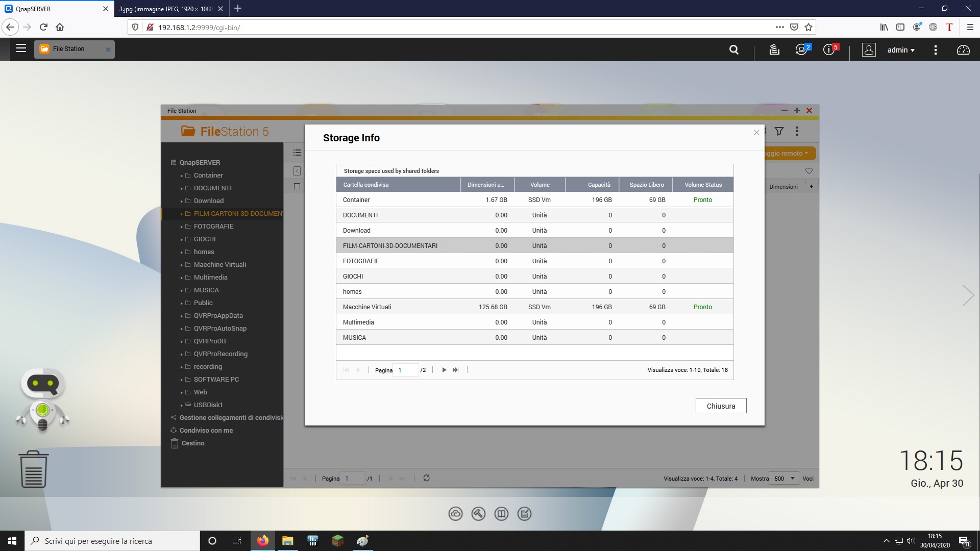Expand the FOTOGRAFIE folder tree node
Image resolution: width=980 pixels, height=551 pixels.
[x=181, y=227]
